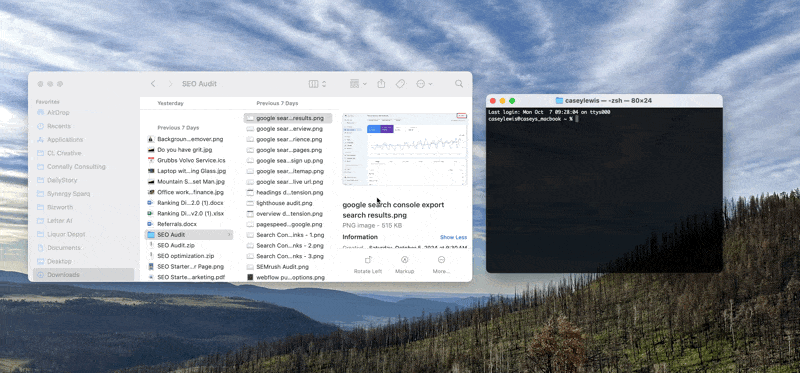Open the Group By grid dropdown
800x373 pixels.
[x=358, y=84]
